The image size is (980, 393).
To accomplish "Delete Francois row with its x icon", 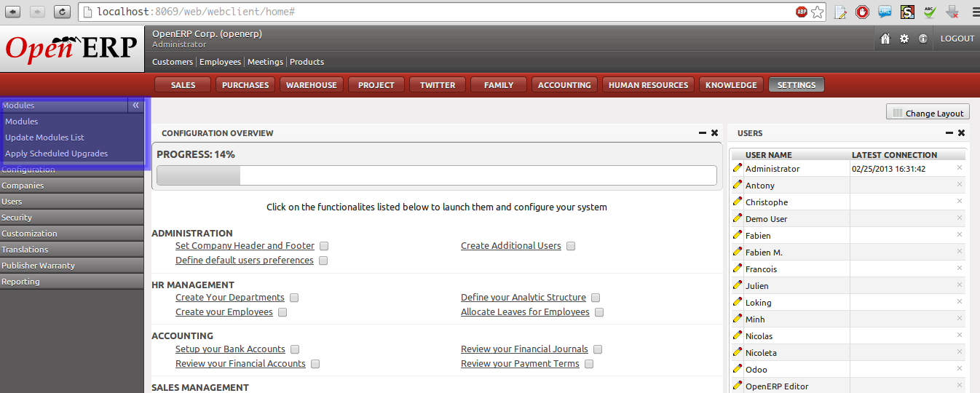I will 959,268.
